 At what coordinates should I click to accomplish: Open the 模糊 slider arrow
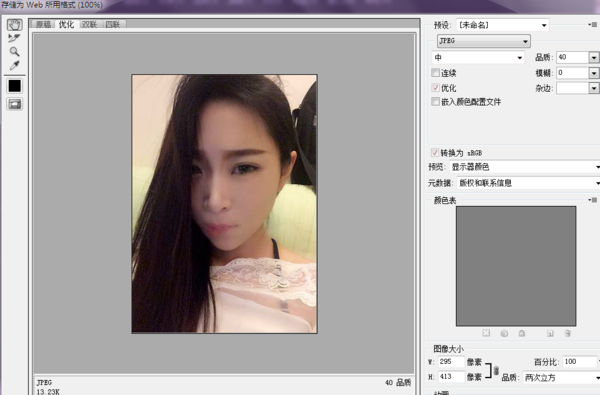coord(593,73)
